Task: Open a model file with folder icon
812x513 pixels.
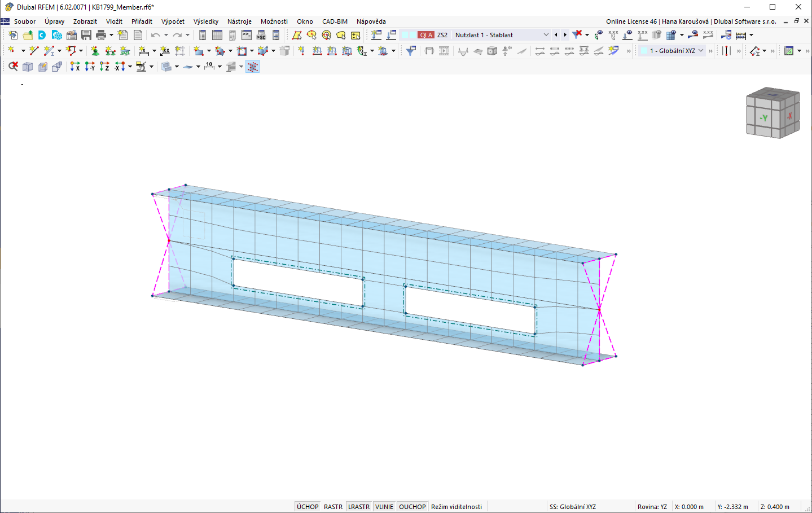Action: click(27, 35)
